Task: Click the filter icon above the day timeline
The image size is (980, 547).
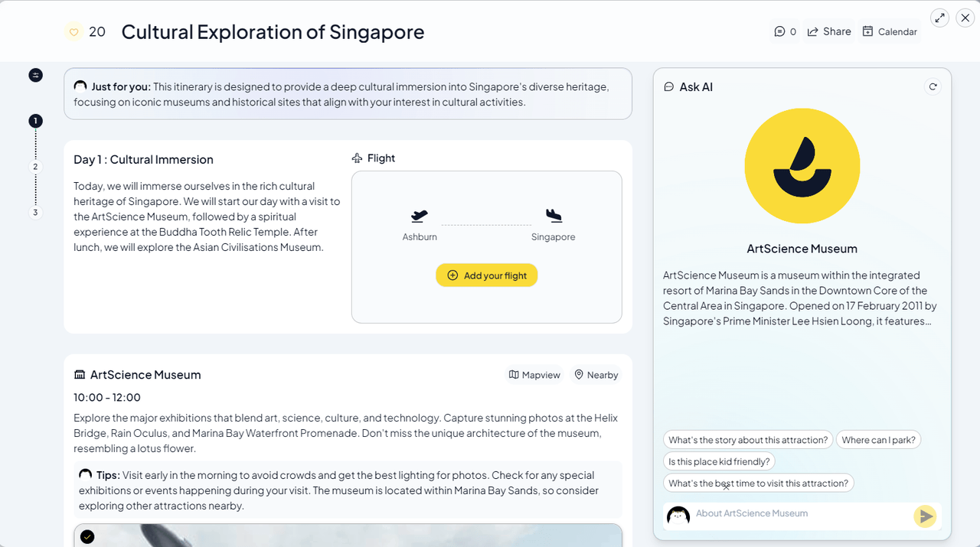Action: 35,75
